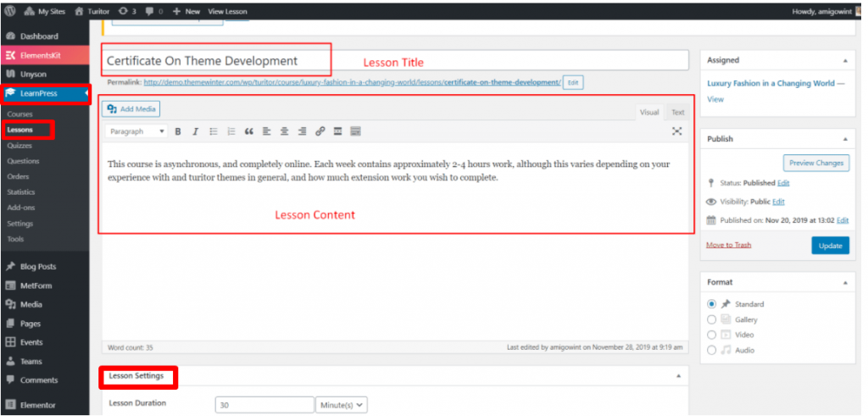Open the Turitor site menu

92,11
